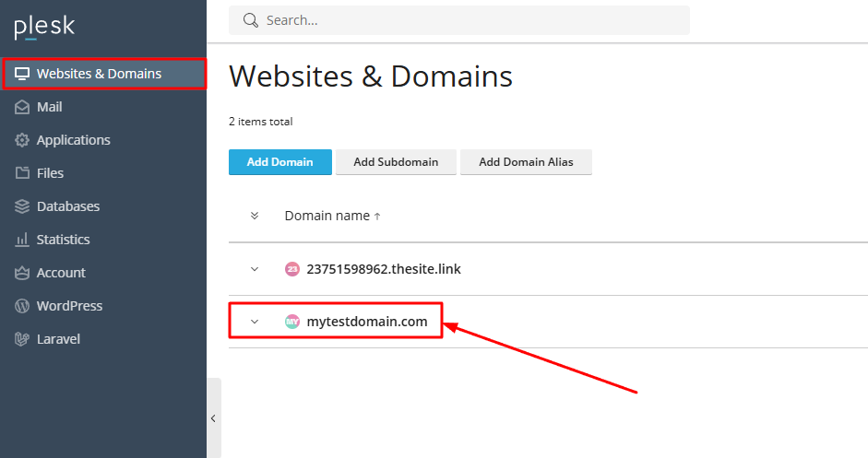868x458 pixels.
Task: Click into the Search field
Action: (470, 20)
